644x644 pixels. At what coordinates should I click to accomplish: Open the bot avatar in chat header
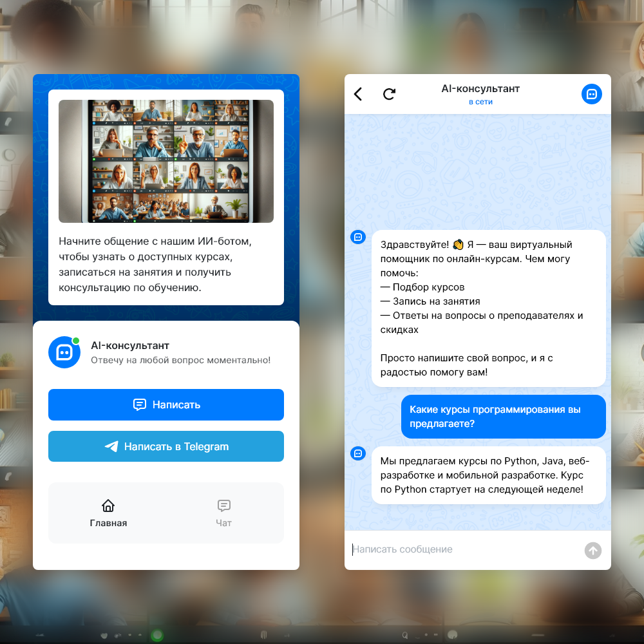tap(591, 94)
